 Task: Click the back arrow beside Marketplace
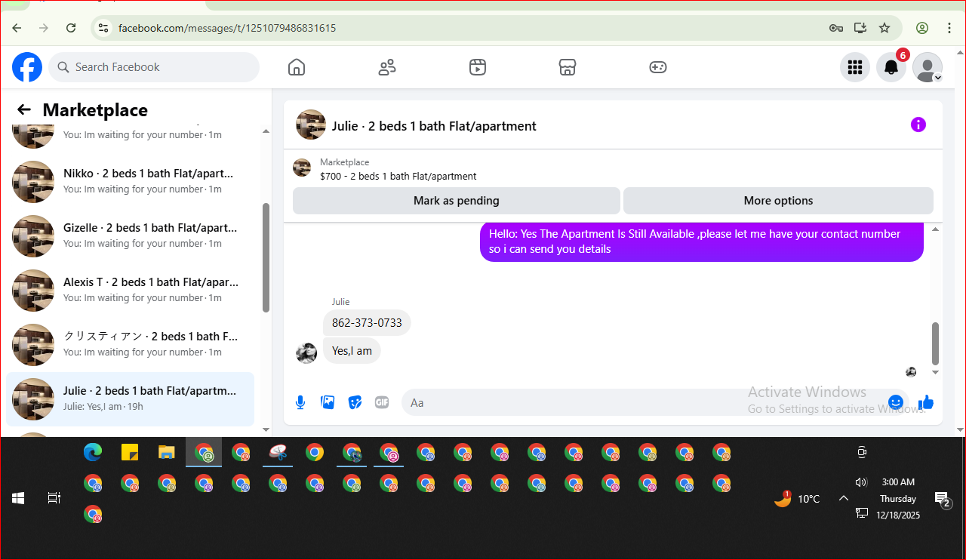pos(24,109)
